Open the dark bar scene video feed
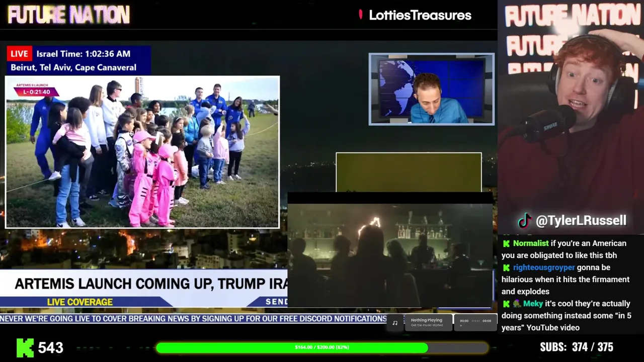 [390, 249]
